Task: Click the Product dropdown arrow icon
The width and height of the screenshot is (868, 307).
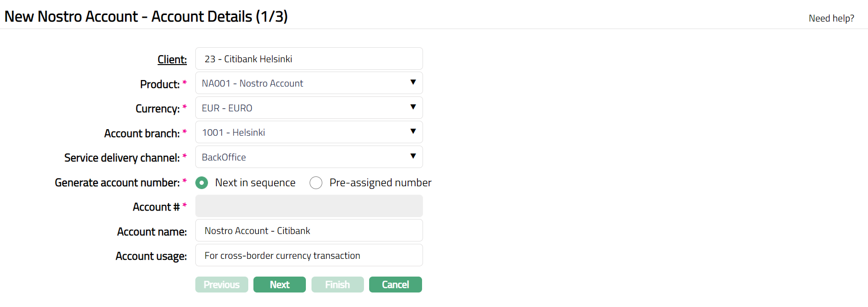Action: (413, 82)
